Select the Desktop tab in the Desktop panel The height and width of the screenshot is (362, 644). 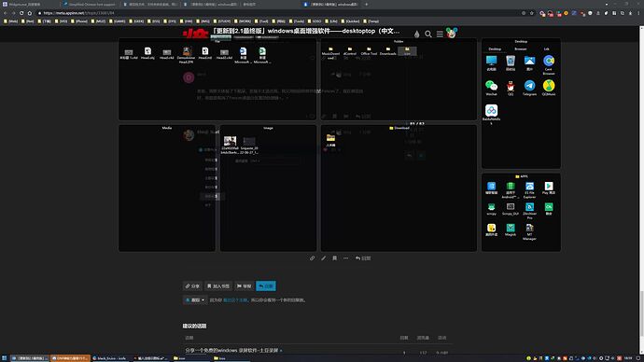point(495,49)
